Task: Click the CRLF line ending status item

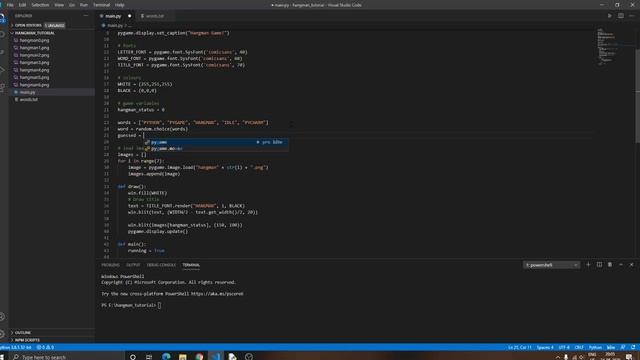Action: tap(579, 347)
